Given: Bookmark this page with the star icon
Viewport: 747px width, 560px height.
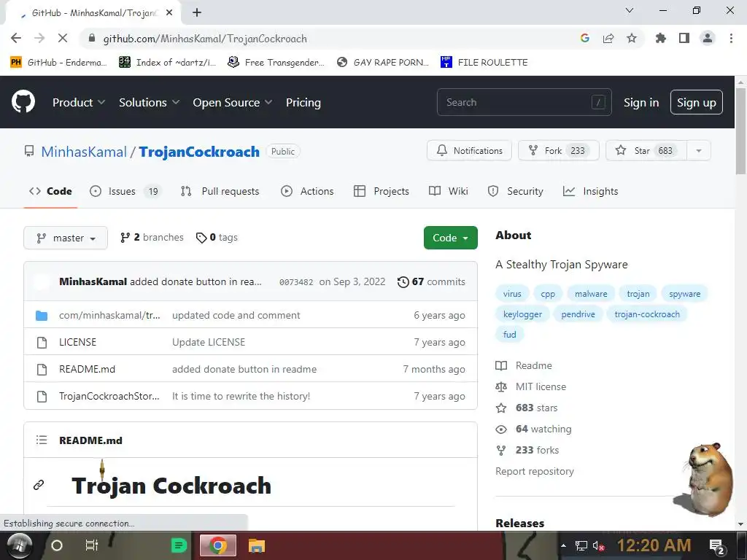Looking at the screenshot, I should pos(632,39).
